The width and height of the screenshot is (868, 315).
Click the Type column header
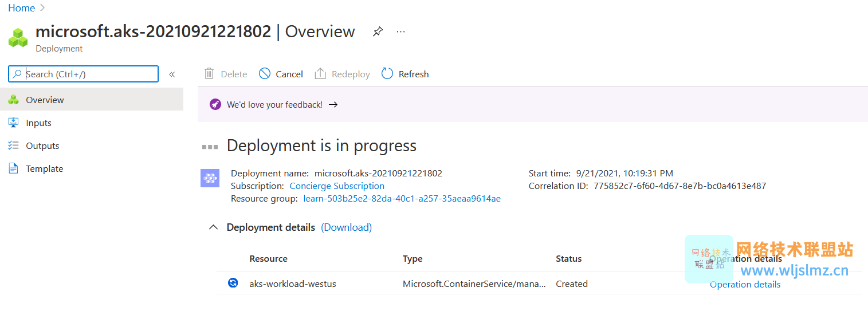[x=413, y=259]
